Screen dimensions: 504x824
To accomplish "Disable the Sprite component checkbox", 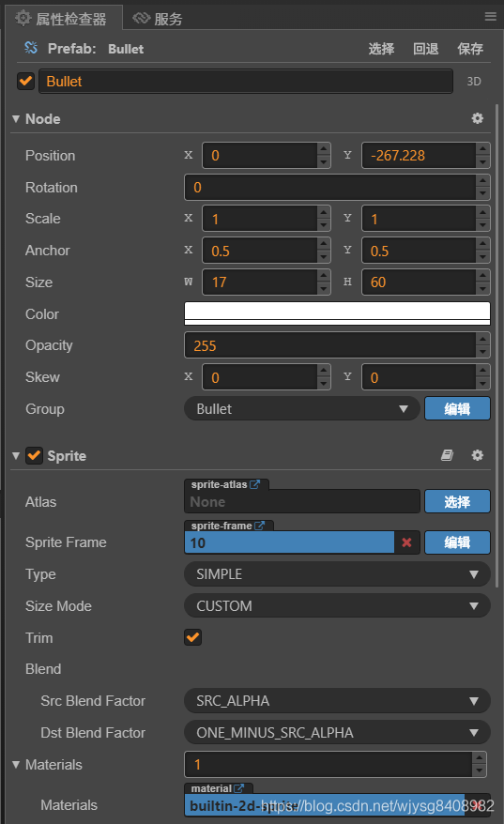I will [x=34, y=455].
